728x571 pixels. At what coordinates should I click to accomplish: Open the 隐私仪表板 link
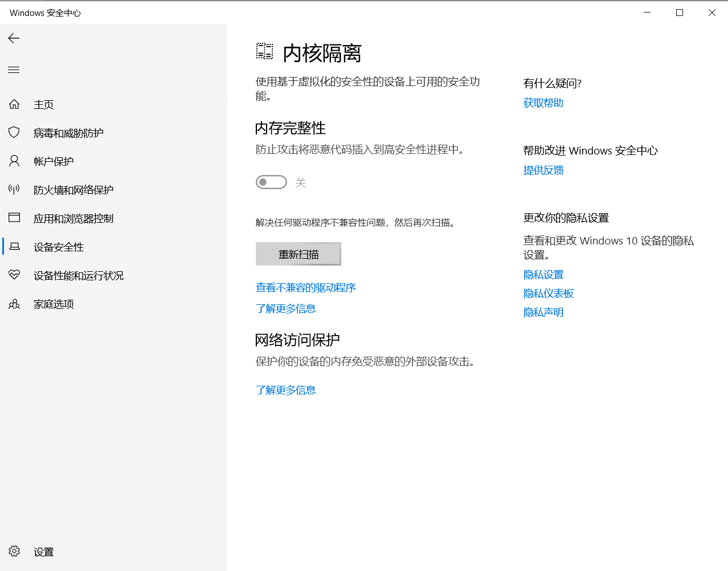549,293
